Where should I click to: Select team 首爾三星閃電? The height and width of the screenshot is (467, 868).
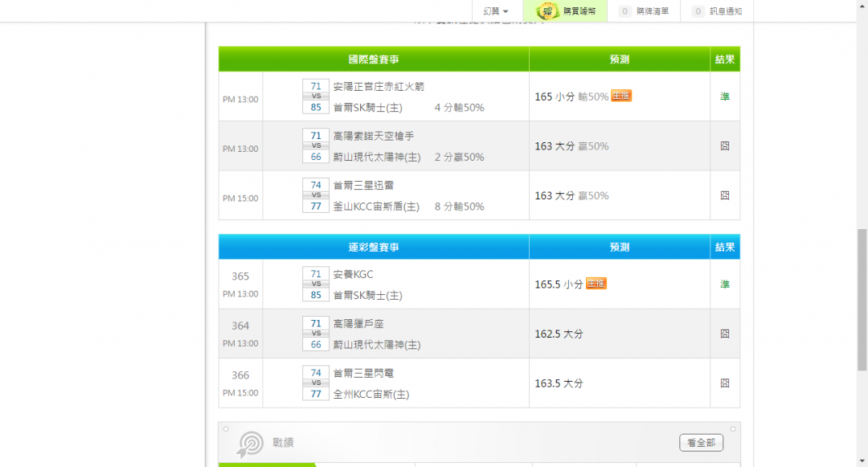[363, 374]
